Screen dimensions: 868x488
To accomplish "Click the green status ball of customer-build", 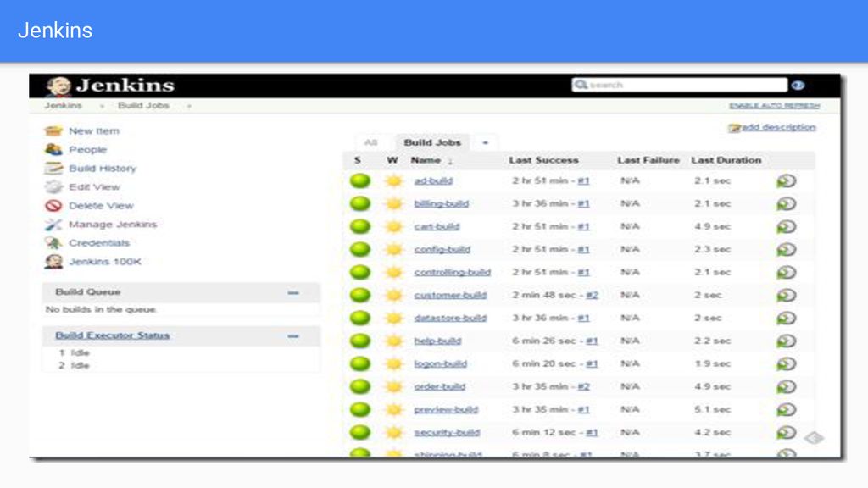I will 360,295.
